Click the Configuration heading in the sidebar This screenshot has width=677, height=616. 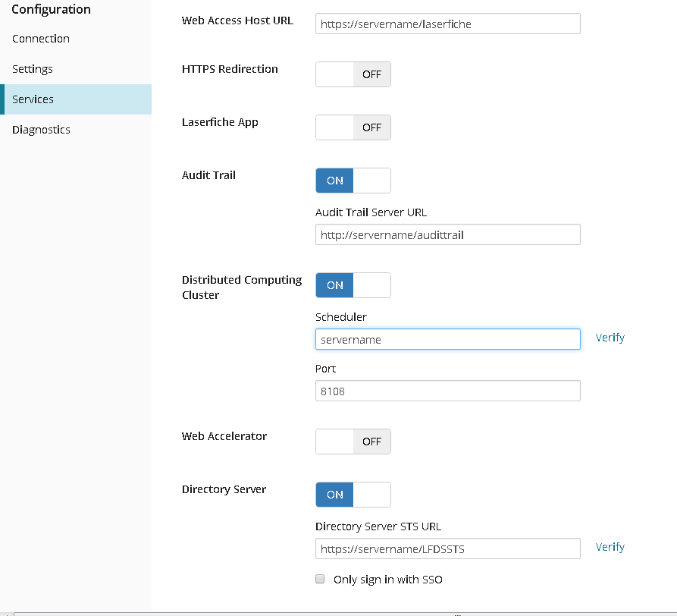[51, 10]
